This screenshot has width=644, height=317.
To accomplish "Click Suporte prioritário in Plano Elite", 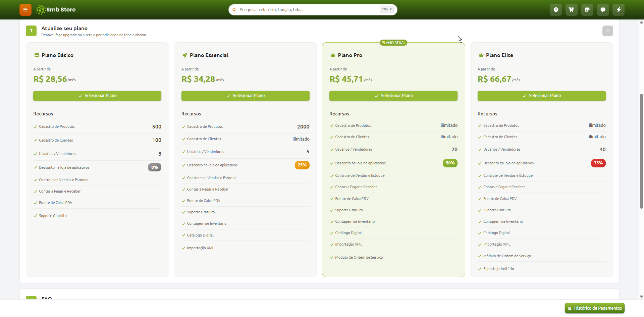I will click(498, 269).
